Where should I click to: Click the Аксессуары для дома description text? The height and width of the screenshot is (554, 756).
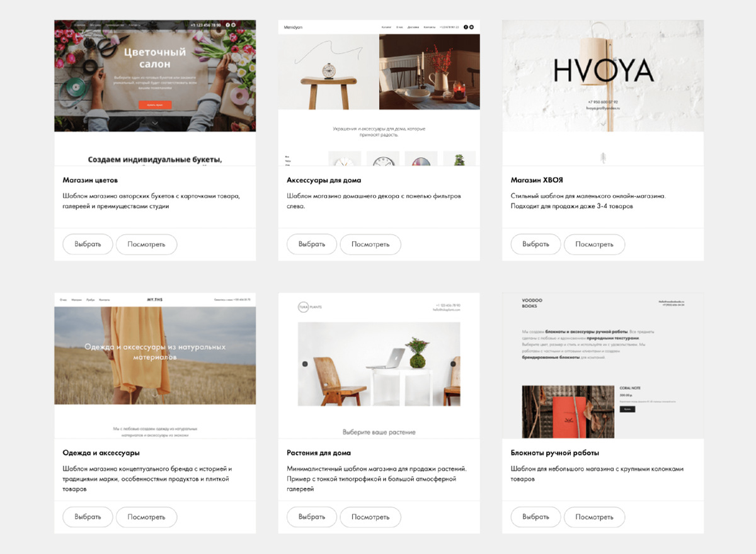point(374,201)
